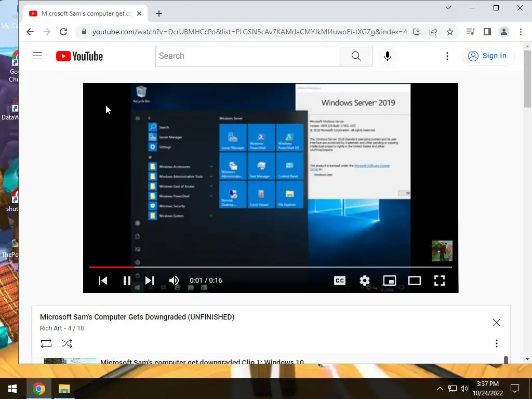This screenshot has height=399, width=532.
Task: Close the playlist panel
Action: pos(496,323)
